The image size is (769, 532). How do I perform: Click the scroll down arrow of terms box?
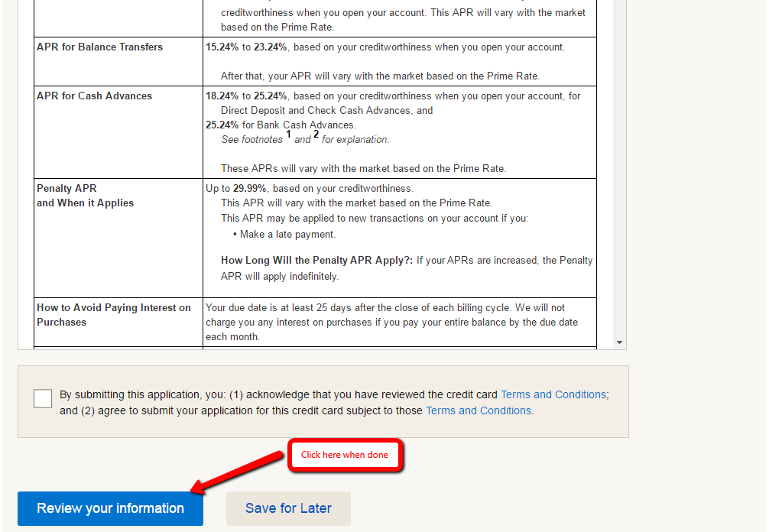coord(619,342)
